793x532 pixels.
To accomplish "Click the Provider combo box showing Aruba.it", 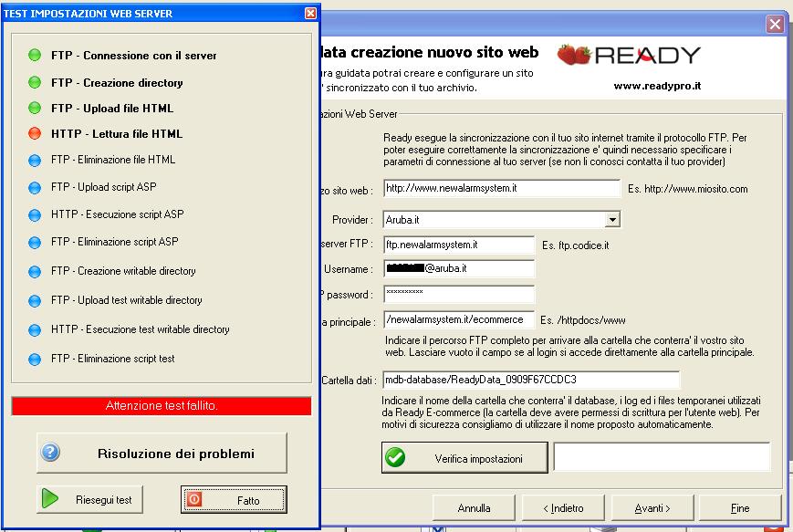I will [x=502, y=220].
